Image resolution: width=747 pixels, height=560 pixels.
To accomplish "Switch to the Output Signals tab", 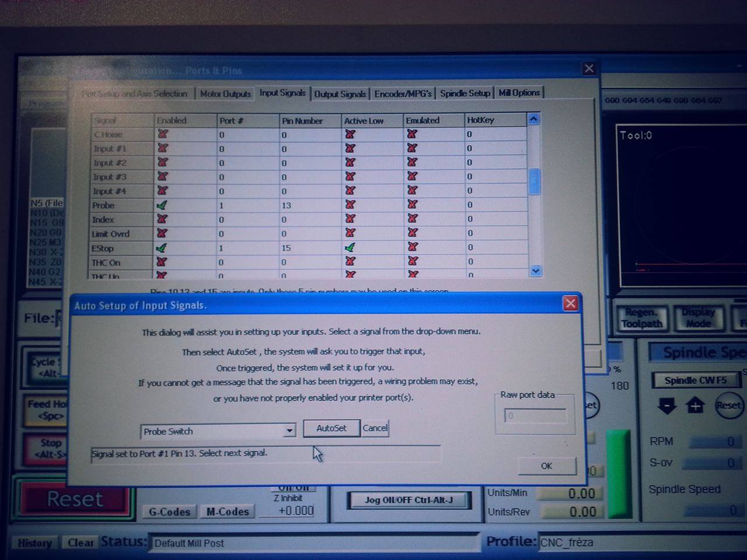I will coord(340,93).
